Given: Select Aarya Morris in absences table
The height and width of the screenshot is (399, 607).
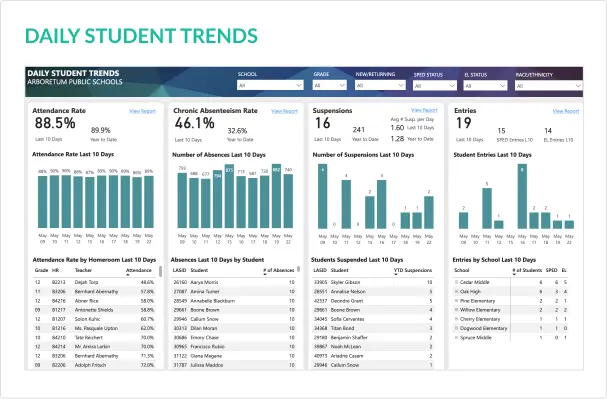Looking at the screenshot, I should (x=233, y=282).
